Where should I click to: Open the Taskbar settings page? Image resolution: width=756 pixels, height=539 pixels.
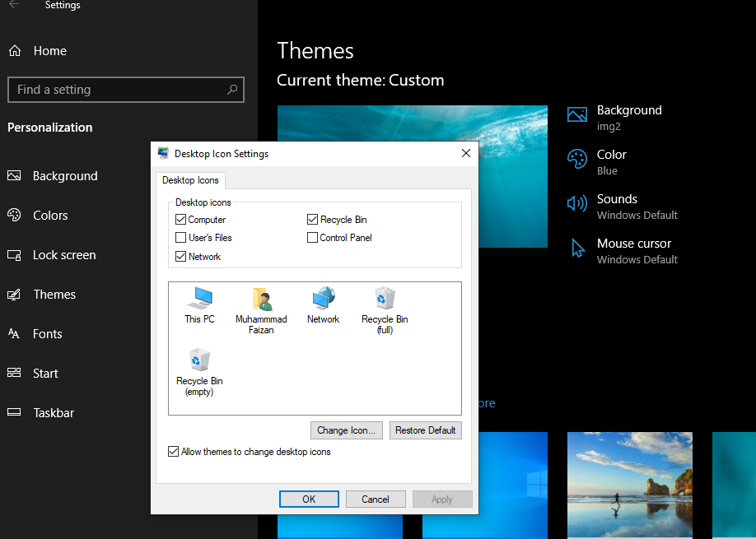[54, 413]
